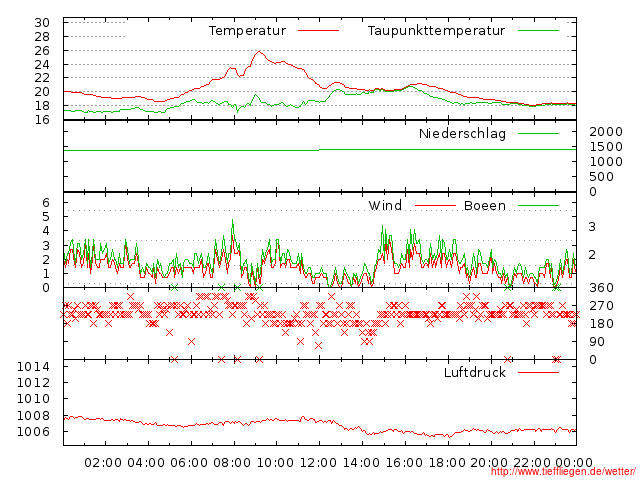Click the Temperatur legend label

tap(247, 31)
